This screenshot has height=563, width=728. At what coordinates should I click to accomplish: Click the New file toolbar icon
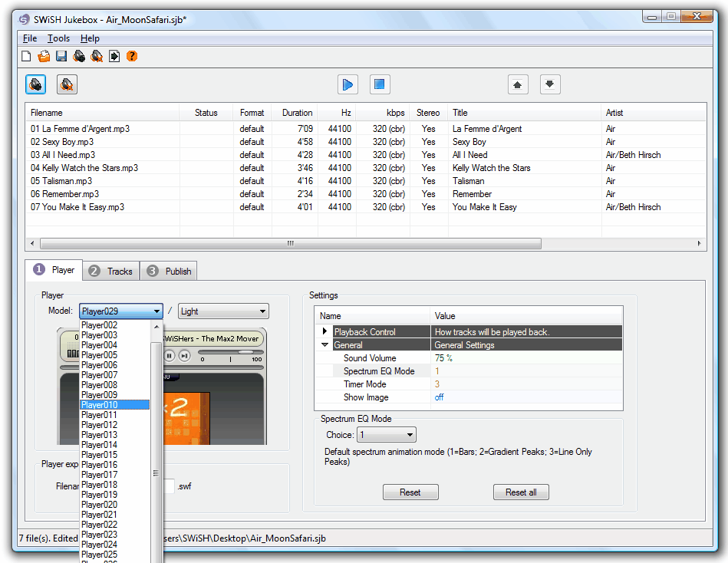coord(26,56)
